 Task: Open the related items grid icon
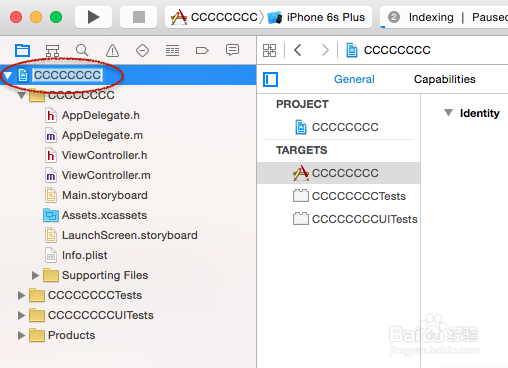(269, 50)
